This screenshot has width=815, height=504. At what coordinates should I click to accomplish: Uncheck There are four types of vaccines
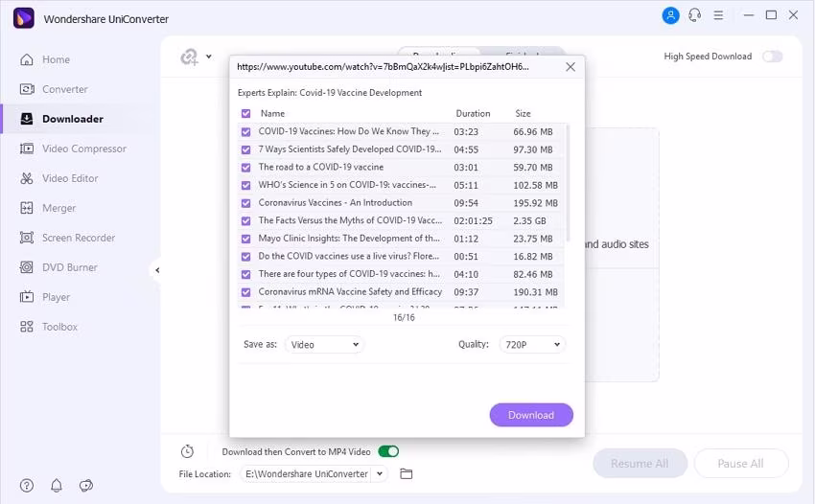[x=245, y=274]
